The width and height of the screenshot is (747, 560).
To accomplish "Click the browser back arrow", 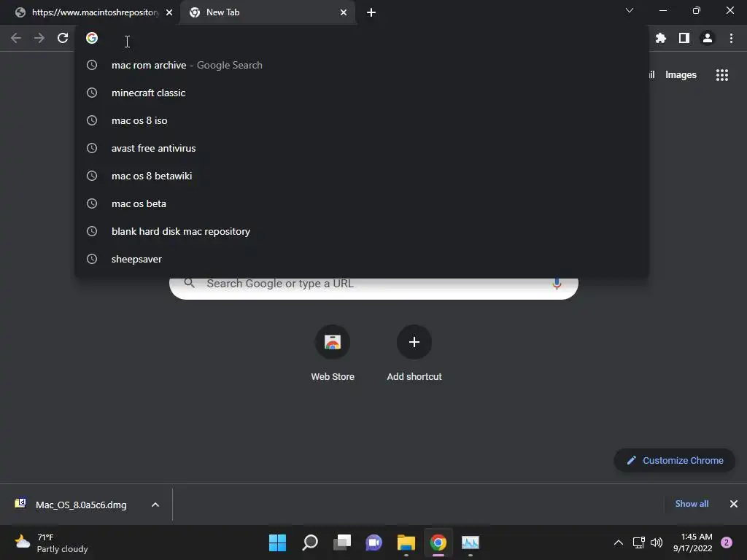I will 16,38.
